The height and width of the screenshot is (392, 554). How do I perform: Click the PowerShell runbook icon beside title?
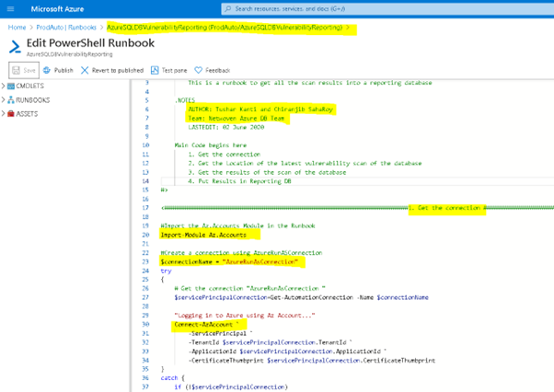point(15,47)
